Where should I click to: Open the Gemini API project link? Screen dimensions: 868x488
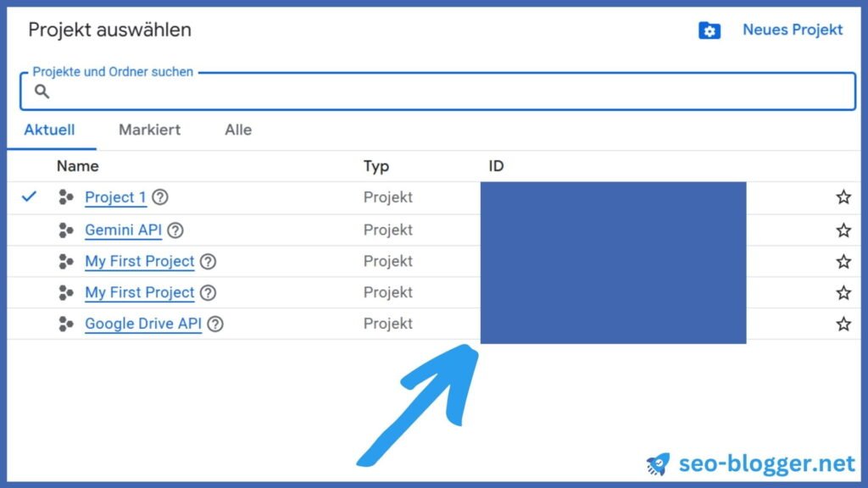(x=123, y=230)
